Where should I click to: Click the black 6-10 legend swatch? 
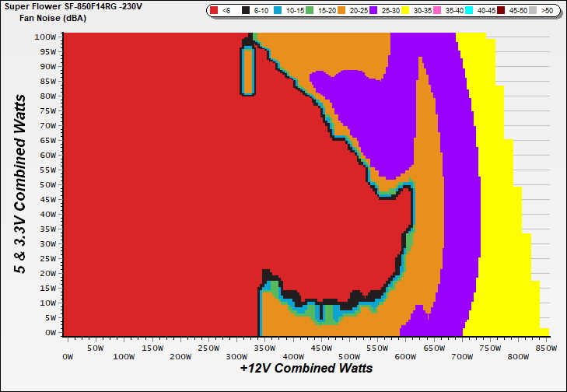point(246,11)
